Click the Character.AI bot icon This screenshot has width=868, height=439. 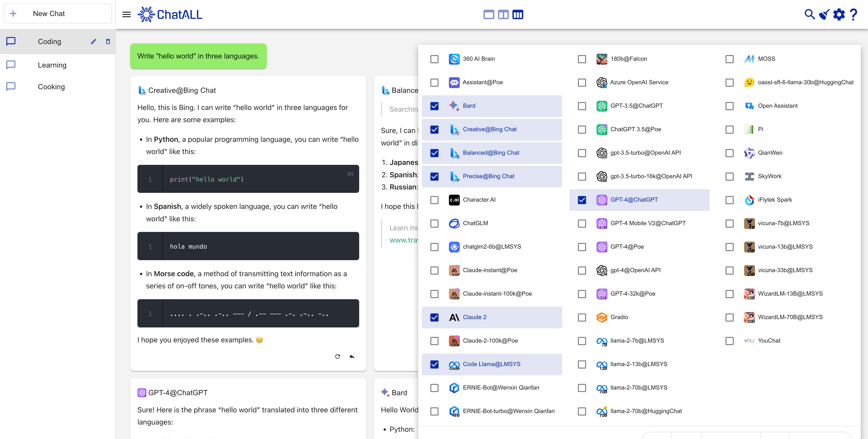point(454,200)
